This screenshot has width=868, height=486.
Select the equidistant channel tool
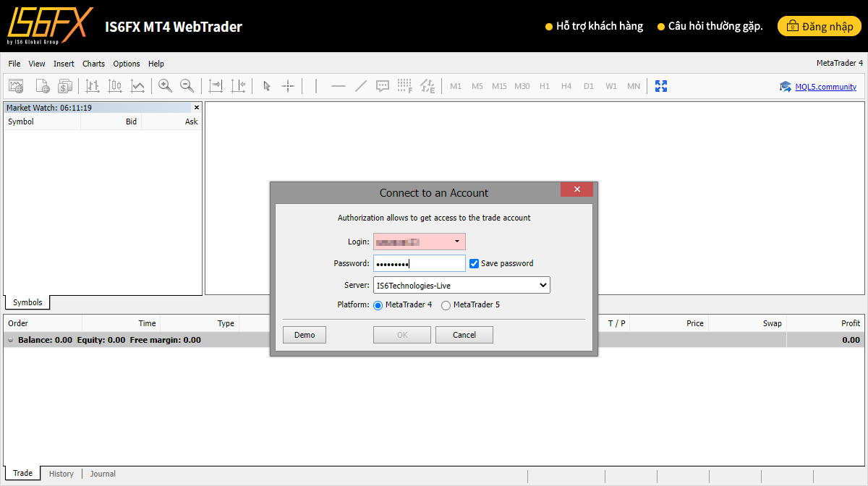point(427,86)
